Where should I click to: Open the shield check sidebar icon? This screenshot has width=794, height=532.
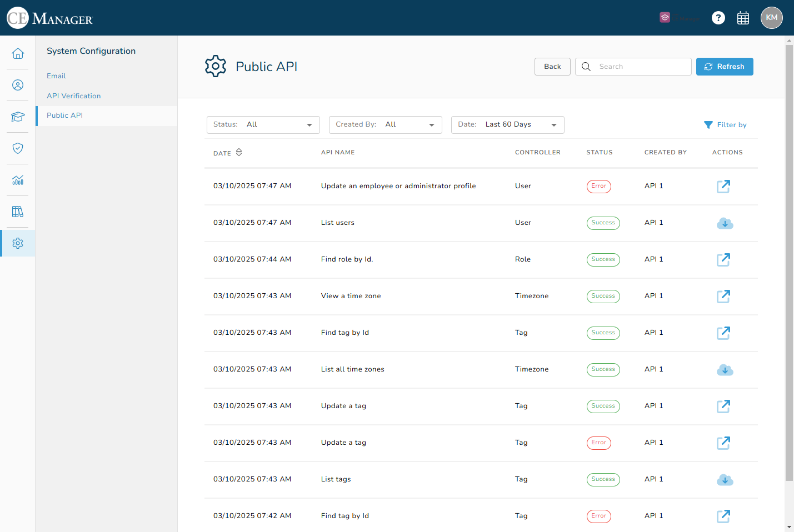pyautogui.click(x=18, y=148)
